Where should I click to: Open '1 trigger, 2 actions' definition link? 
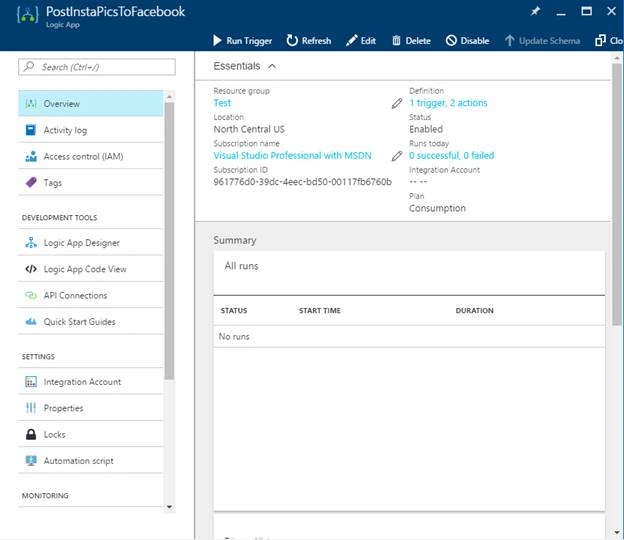coord(448,103)
